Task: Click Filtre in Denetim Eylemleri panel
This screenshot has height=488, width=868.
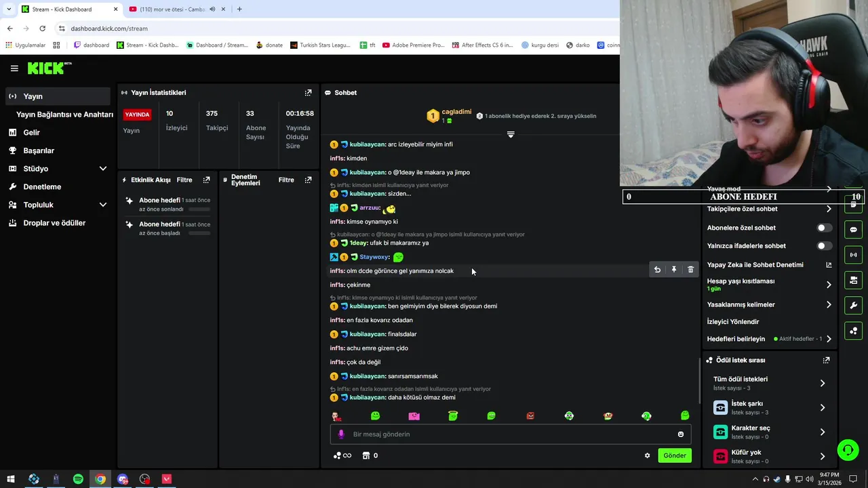Action: tap(286, 180)
